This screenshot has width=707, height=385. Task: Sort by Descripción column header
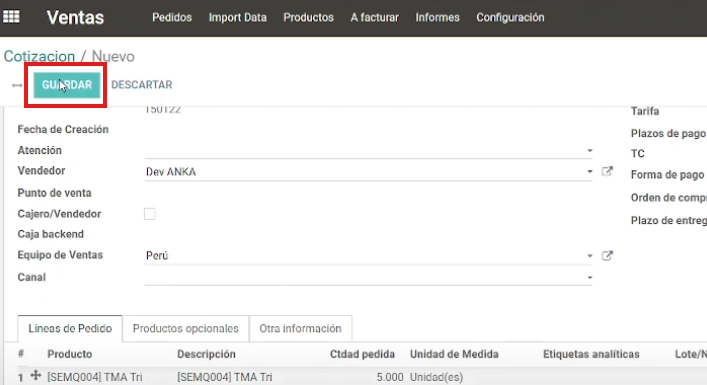[x=206, y=354]
